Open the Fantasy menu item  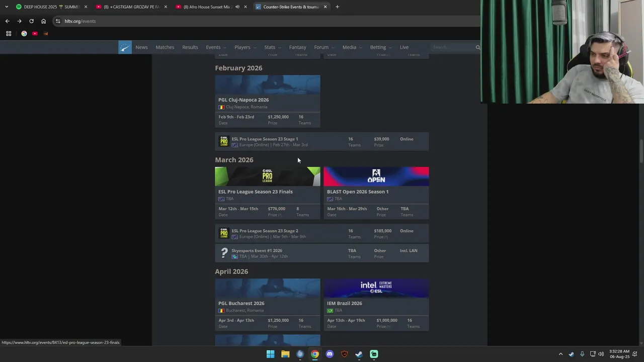[x=297, y=47]
